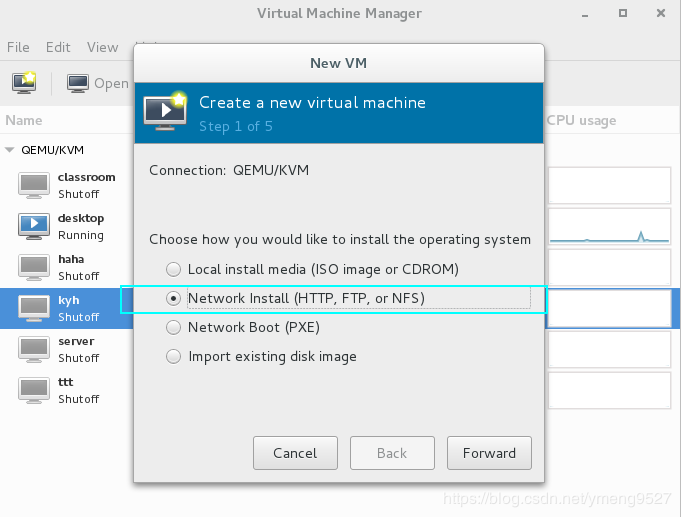Click the ttt VM monitor icon
This screenshot has width=681, height=517.
point(34,390)
